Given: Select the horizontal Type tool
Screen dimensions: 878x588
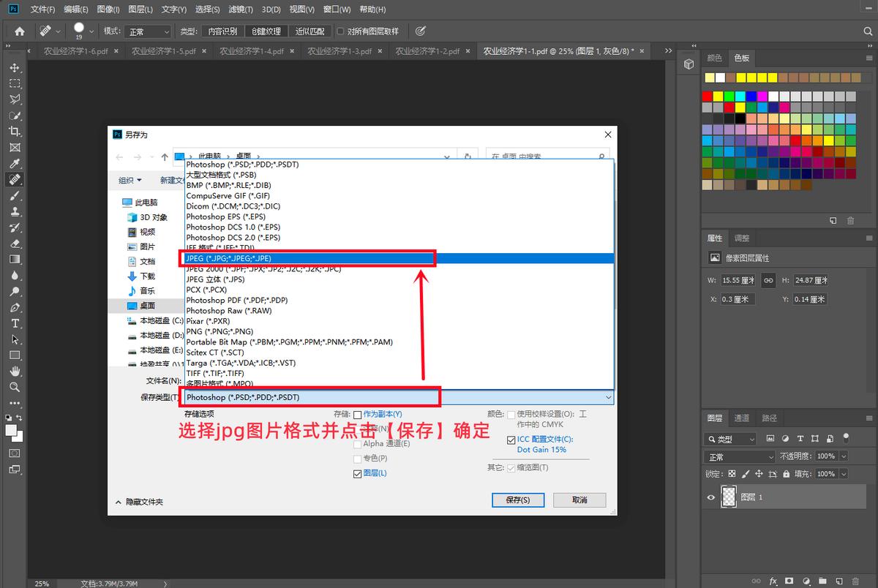Looking at the screenshot, I should pyautogui.click(x=15, y=323).
